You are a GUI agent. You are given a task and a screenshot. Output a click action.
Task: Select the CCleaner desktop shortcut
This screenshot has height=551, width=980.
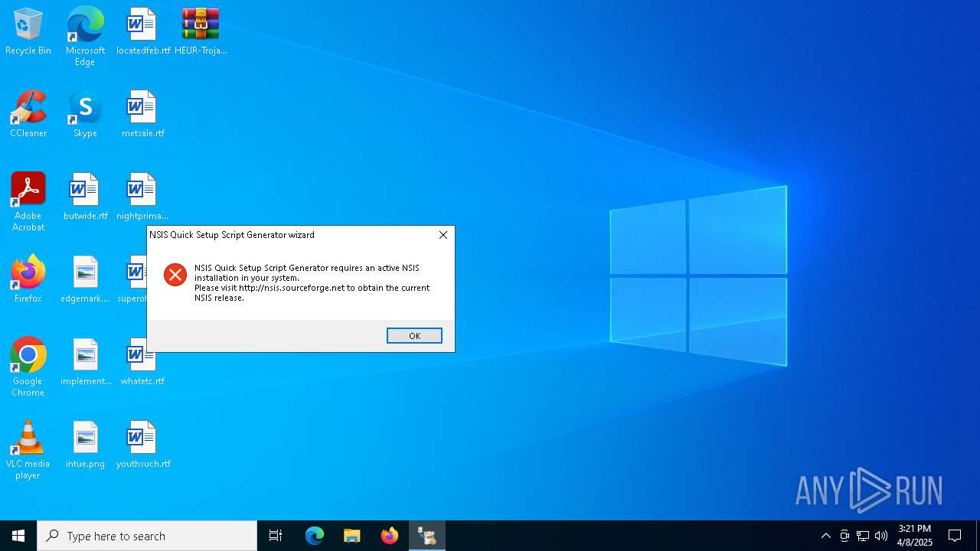coord(28,114)
